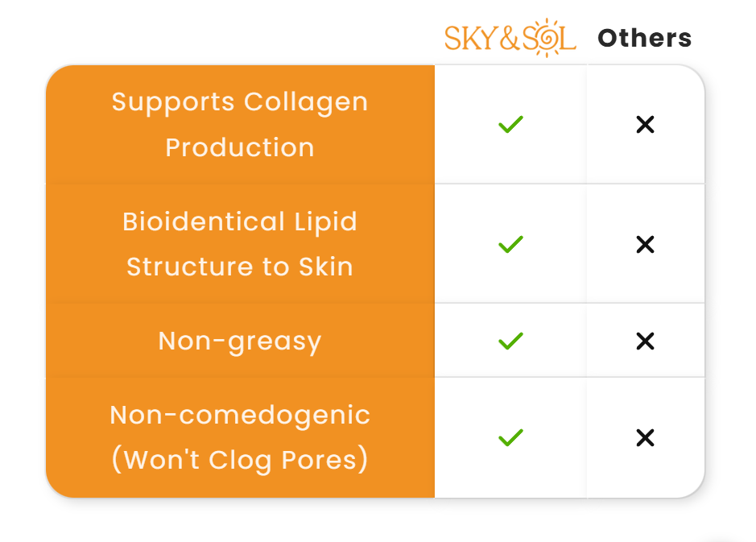
Task: Click the black X for Non-comedogenic row
Action: pyautogui.click(x=645, y=437)
